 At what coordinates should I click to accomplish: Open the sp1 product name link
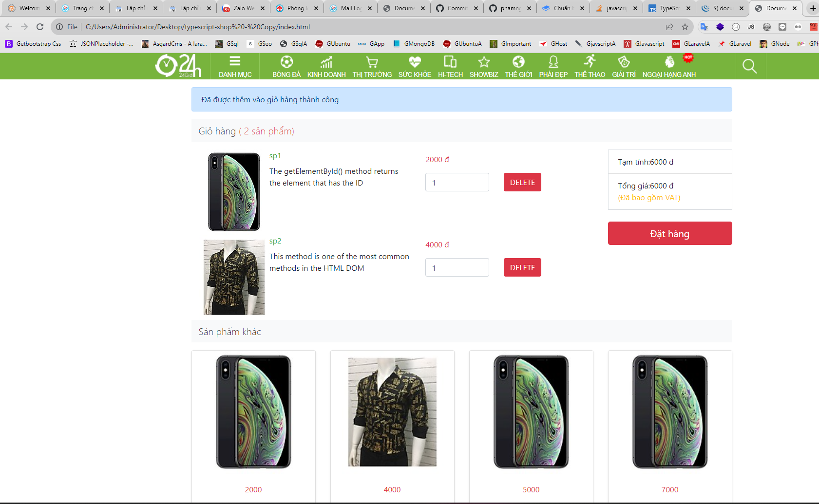(x=275, y=156)
